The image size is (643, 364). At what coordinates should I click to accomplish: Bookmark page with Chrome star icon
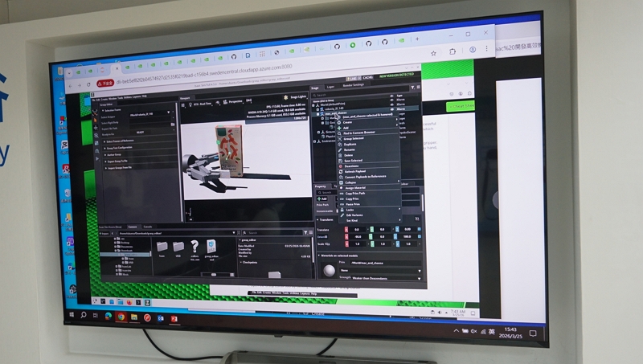point(433,53)
